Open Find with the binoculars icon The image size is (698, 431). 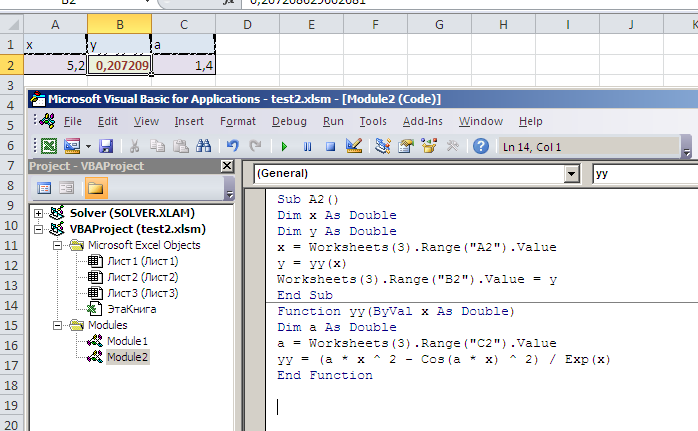point(204,146)
